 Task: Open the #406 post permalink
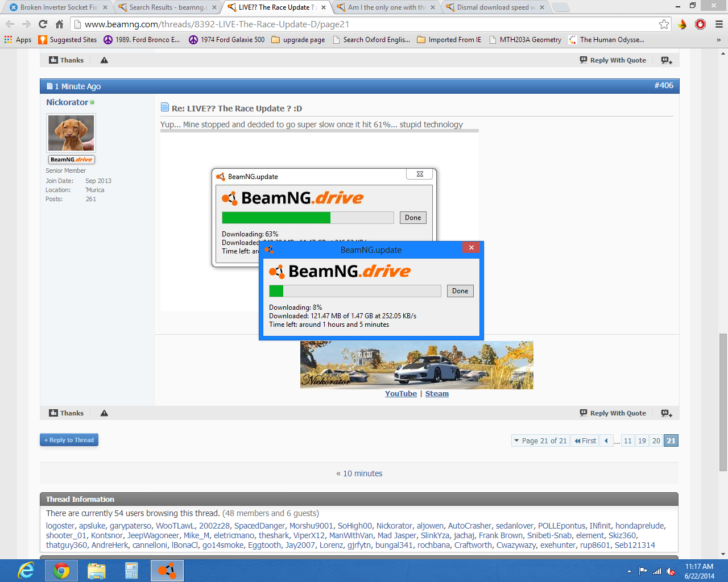point(664,85)
